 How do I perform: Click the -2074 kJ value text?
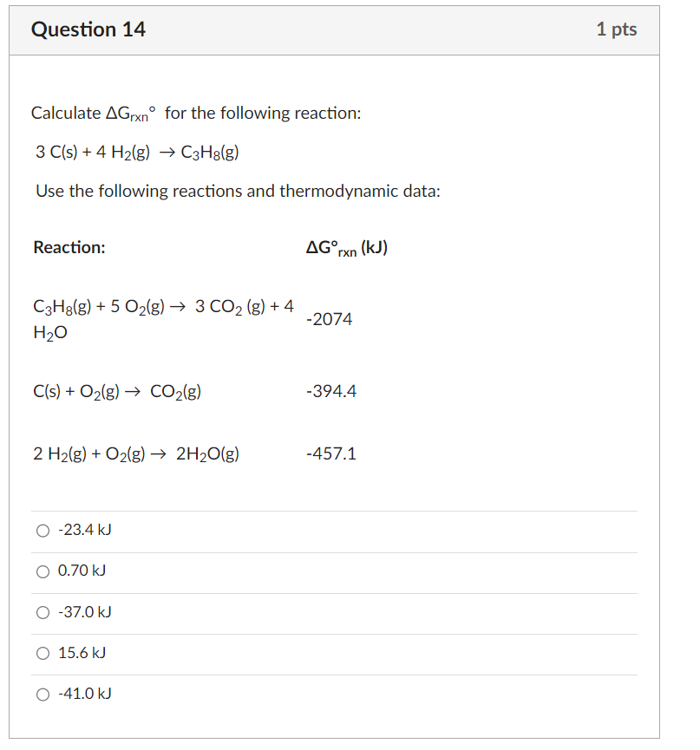coord(329,319)
